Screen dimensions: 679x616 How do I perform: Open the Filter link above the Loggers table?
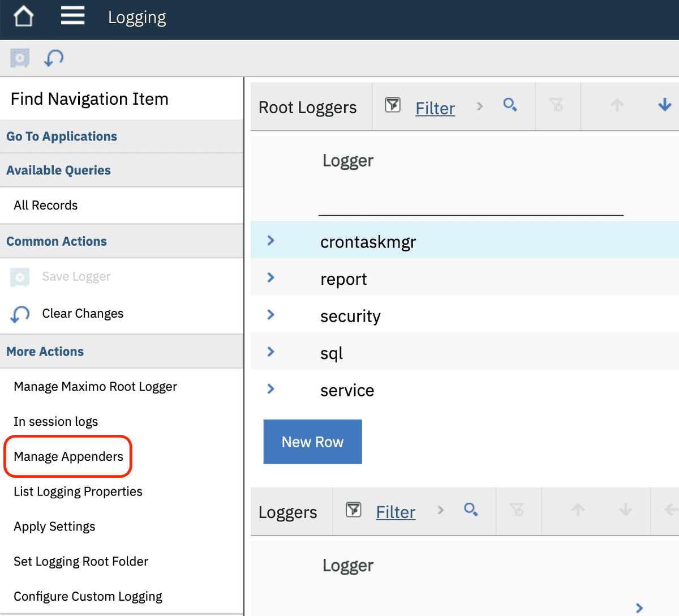tap(396, 511)
